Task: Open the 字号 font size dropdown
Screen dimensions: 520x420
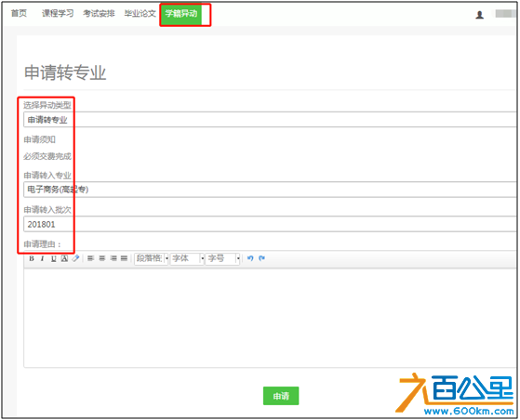Action: point(222,258)
